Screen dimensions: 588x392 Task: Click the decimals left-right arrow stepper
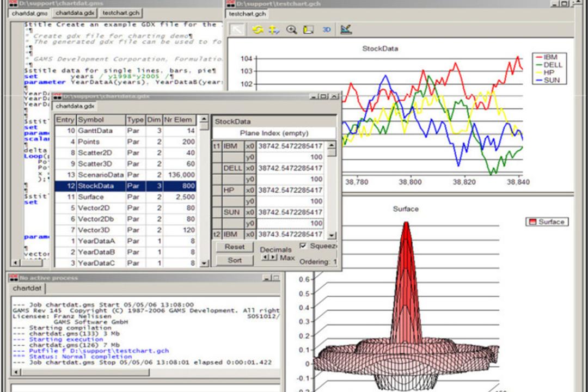coord(269,258)
